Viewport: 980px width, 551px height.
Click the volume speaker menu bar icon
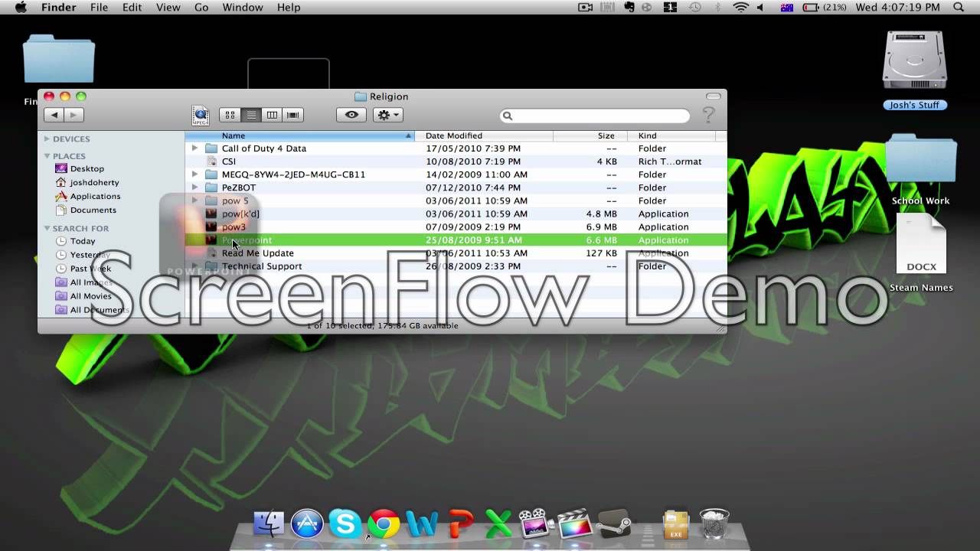tap(760, 7)
